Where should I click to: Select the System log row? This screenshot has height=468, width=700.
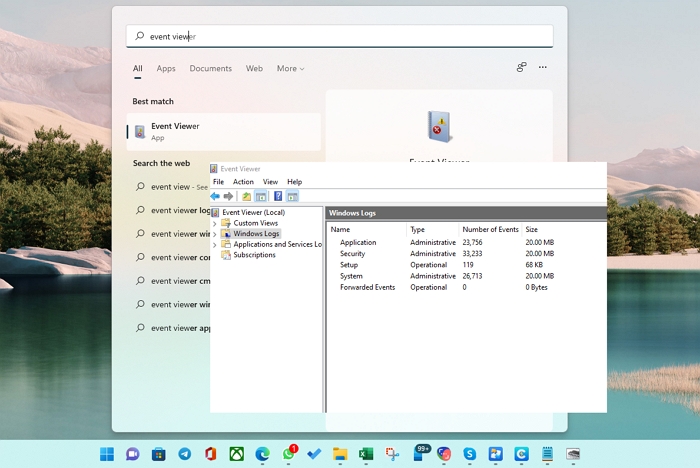[351, 276]
